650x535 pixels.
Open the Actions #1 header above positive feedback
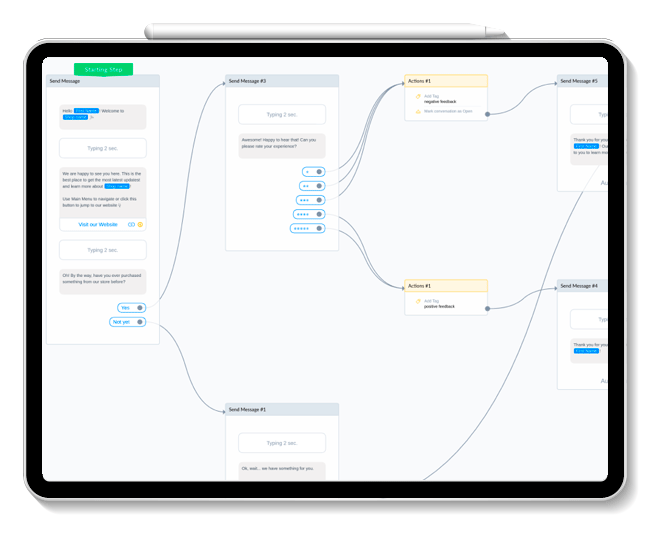coord(446,286)
